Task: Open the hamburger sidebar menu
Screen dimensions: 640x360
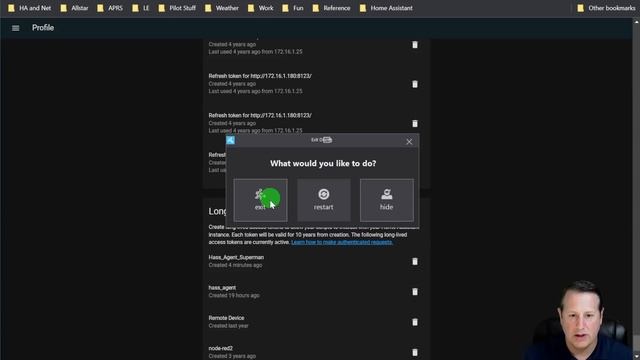Action: click(16, 28)
